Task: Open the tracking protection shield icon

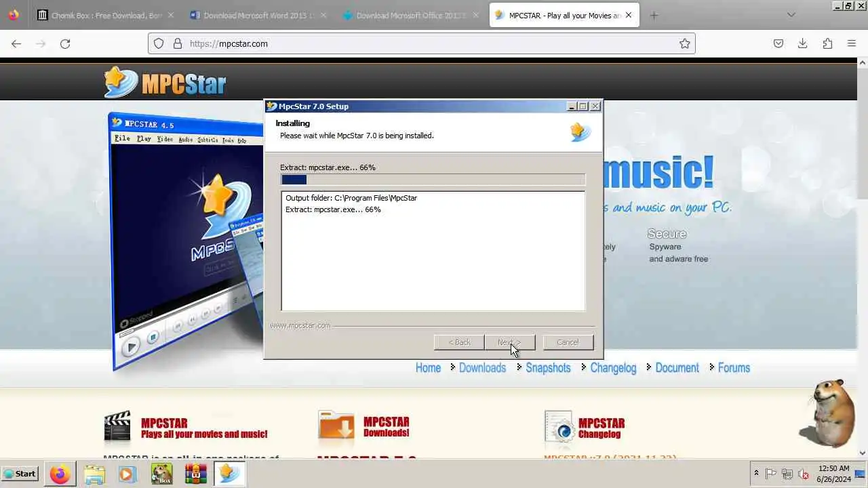Action: point(159,43)
